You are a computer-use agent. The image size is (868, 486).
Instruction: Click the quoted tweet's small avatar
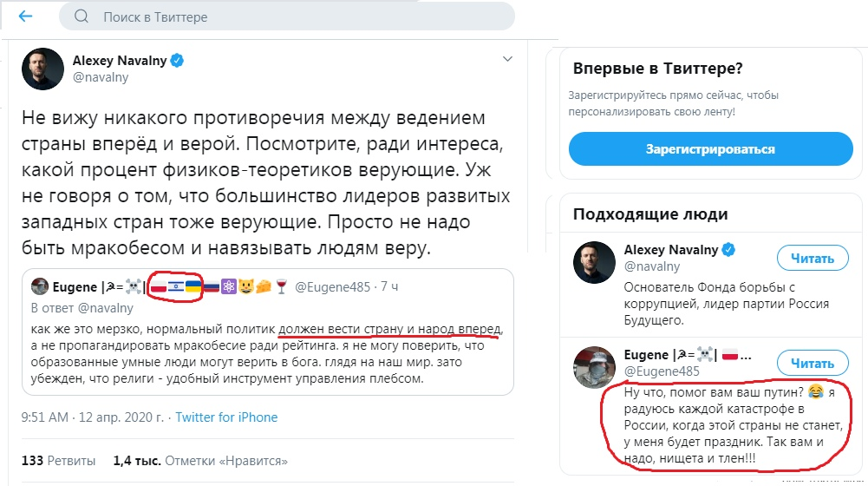coord(39,286)
